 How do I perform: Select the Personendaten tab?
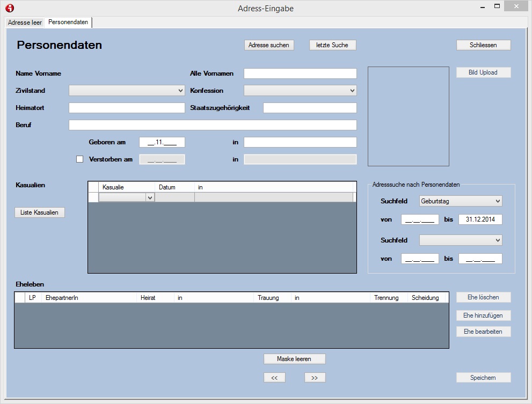click(x=68, y=22)
